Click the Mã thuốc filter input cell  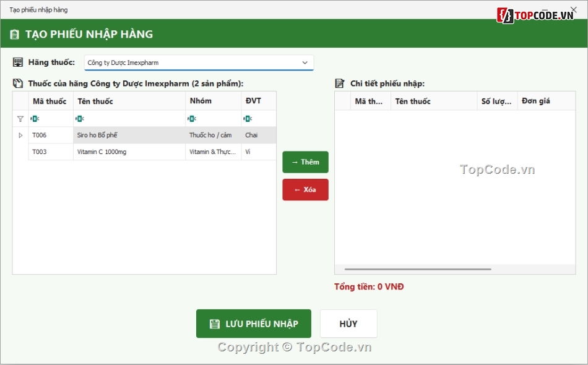tap(51, 119)
